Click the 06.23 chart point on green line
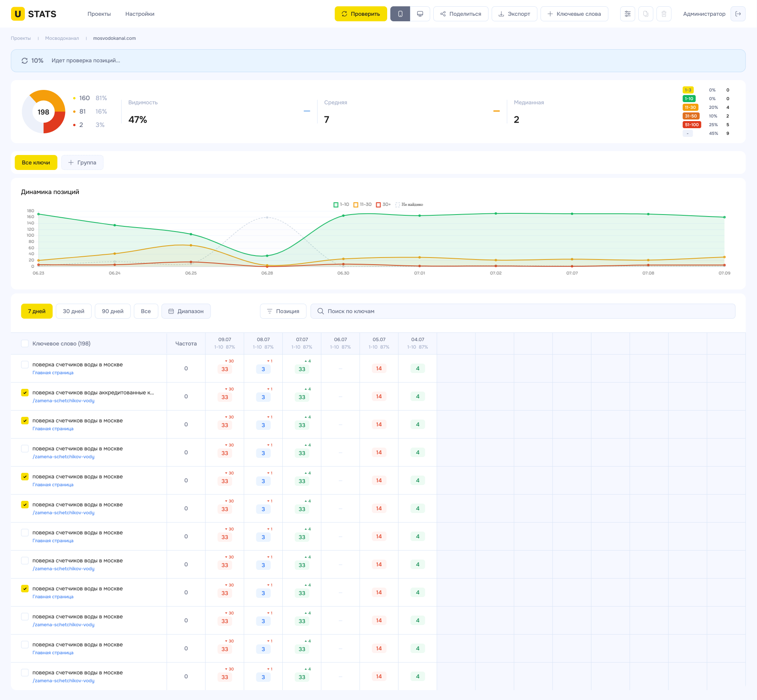The image size is (757, 700). 38,214
